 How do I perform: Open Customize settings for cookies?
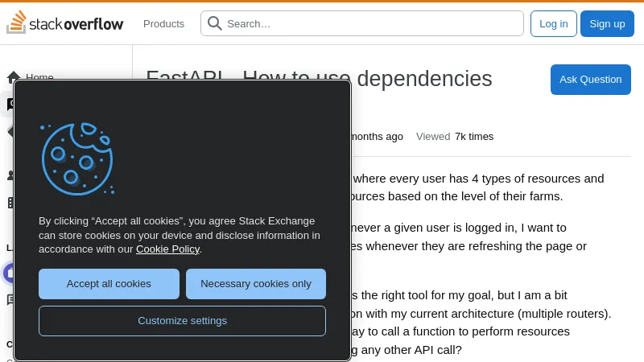point(182,321)
